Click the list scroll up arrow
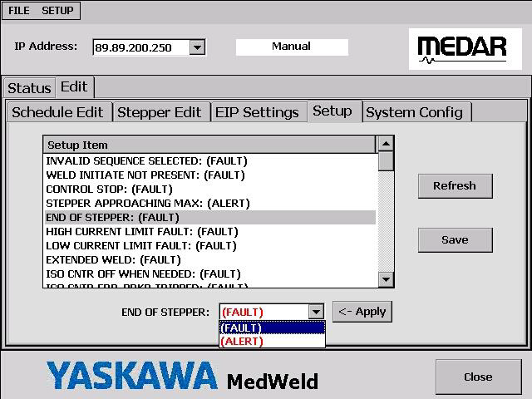This screenshot has width=532, height=399. pos(386,144)
